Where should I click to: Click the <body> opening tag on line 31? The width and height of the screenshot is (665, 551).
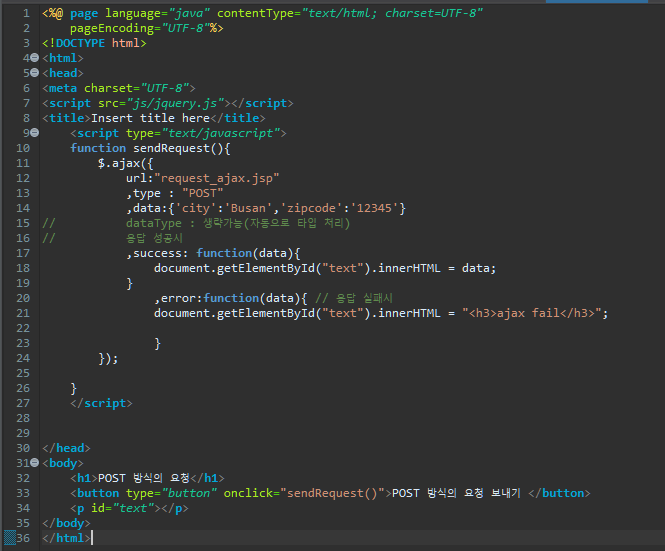point(63,463)
